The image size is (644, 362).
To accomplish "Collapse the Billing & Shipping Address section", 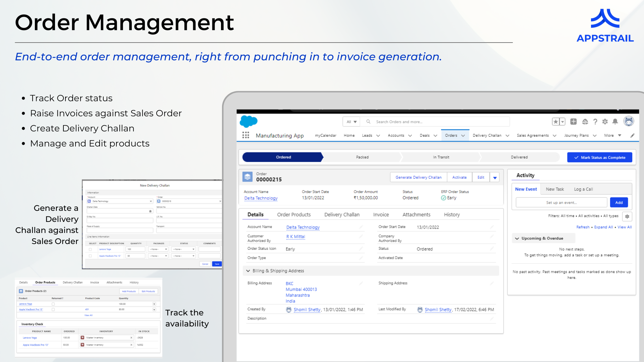I will click(x=248, y=271).
